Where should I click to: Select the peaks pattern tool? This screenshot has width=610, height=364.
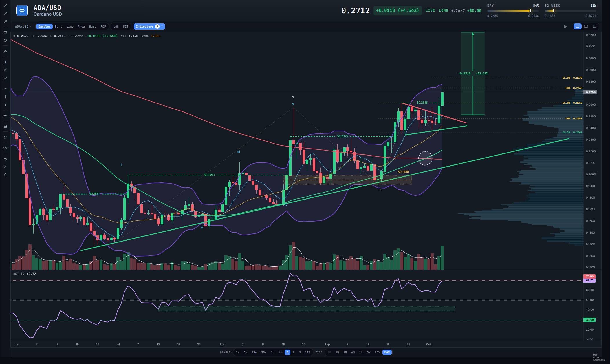[x=5, y=51]
